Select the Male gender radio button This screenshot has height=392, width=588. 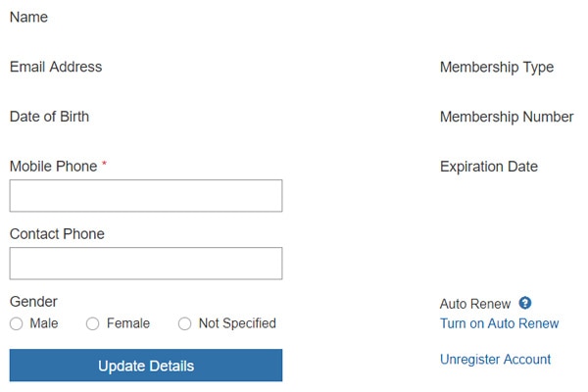(x=17, y=323)
